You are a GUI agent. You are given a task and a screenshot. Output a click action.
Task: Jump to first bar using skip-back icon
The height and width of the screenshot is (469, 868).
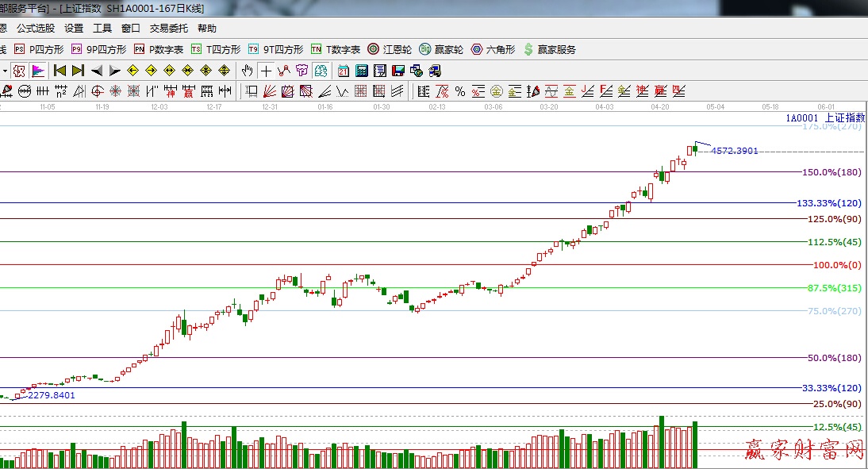[x=60, y=71]
